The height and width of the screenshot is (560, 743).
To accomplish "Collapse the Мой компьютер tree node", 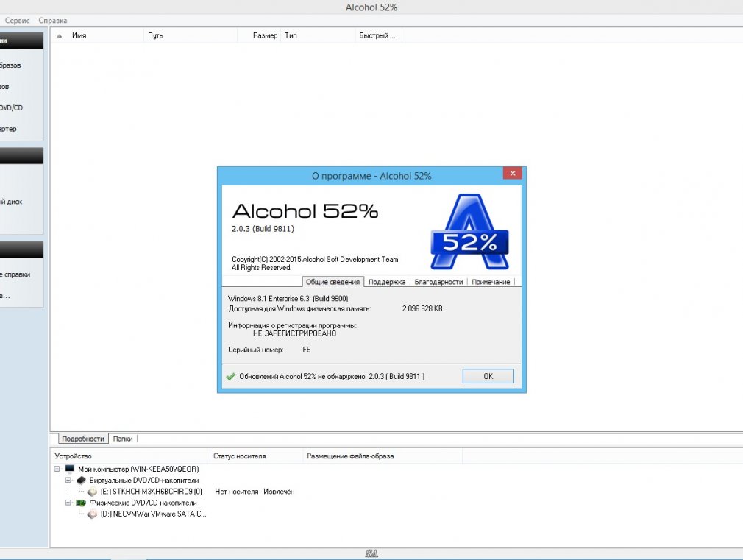I will click(x=57, y=469).
